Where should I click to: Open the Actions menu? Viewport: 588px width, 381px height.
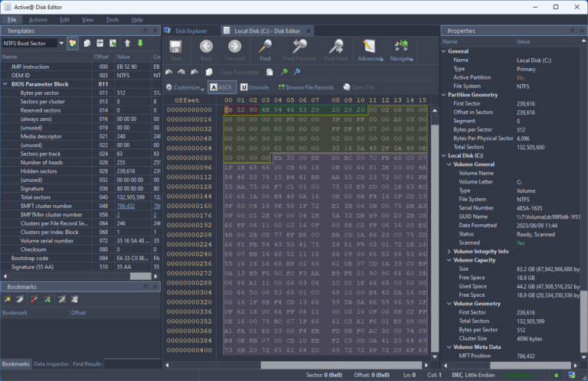point(38,20)
